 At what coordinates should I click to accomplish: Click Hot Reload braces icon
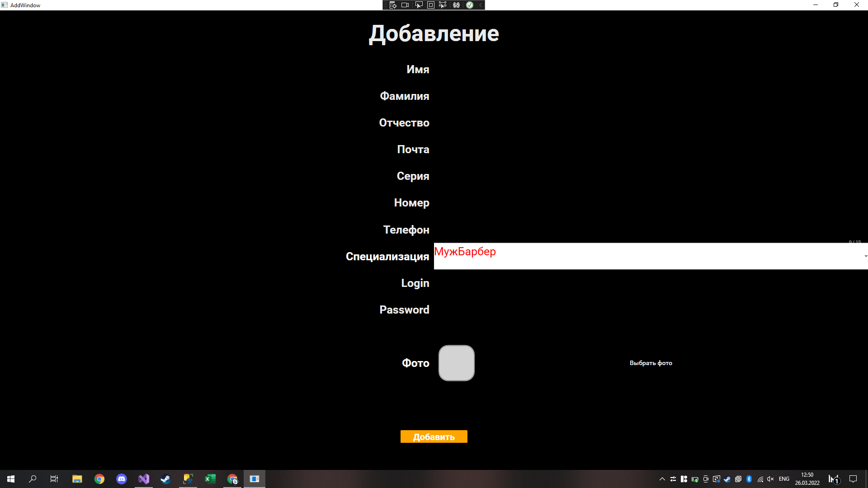[x=456, y=5]
